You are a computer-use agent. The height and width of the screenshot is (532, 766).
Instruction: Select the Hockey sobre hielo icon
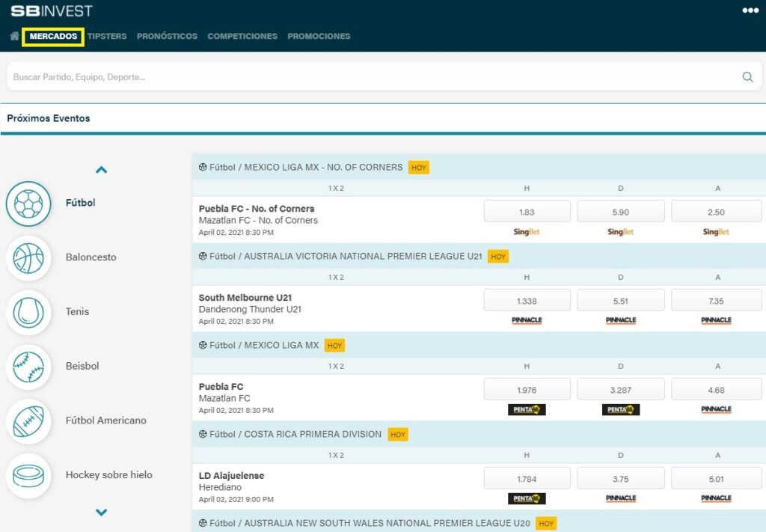[28, 474]
